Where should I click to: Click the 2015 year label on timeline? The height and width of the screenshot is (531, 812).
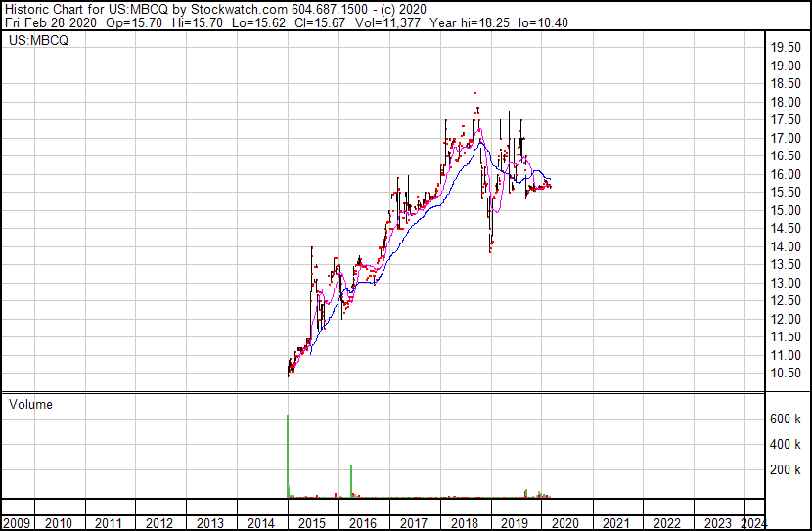tap(311, 522)
